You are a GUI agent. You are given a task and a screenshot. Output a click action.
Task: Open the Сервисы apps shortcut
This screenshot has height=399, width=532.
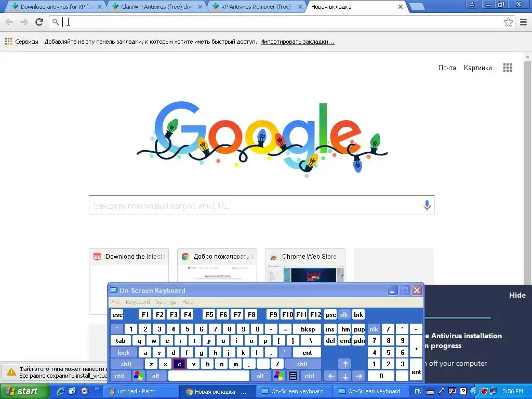(22, 42)
